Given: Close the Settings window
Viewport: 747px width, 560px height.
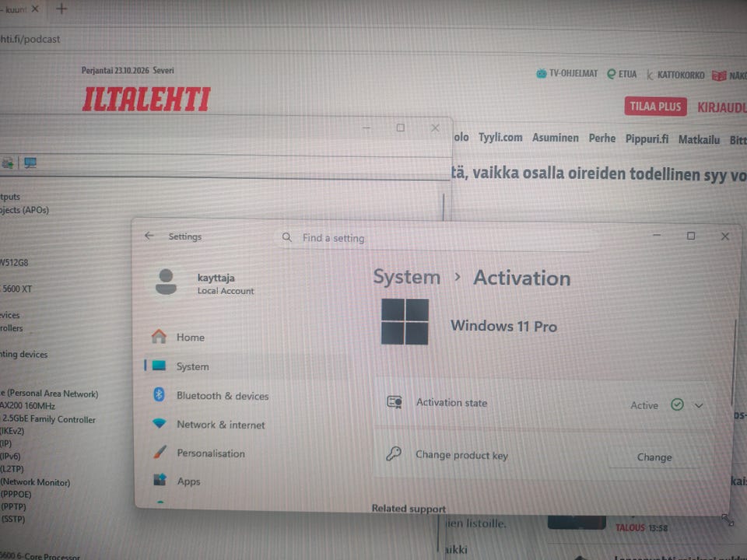Looking at the screenshot, I should click(x=724, y=236).
